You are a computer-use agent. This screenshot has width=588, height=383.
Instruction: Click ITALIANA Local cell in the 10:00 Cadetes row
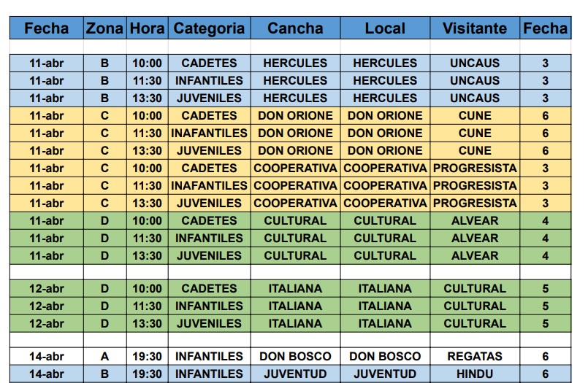(x=385, y=288)
